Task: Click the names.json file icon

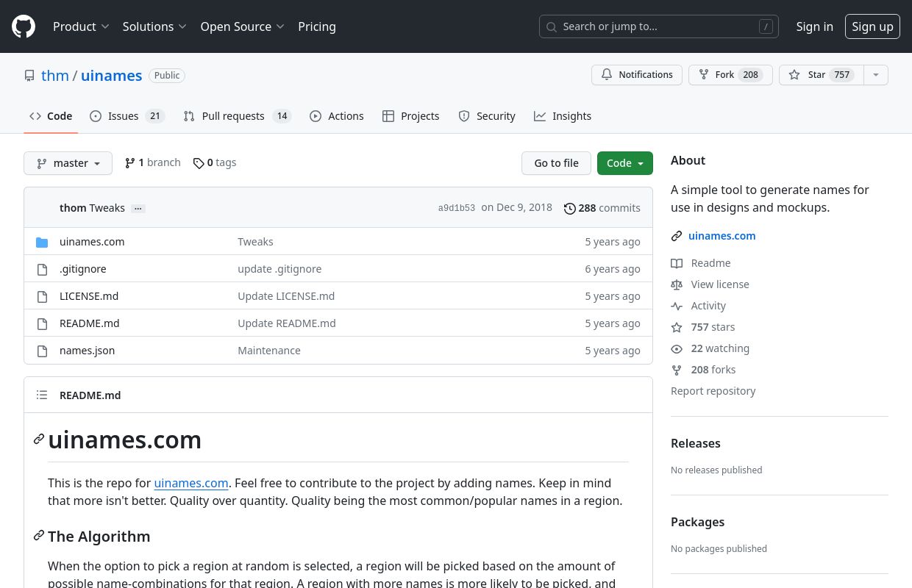Action: click(42, 351)
